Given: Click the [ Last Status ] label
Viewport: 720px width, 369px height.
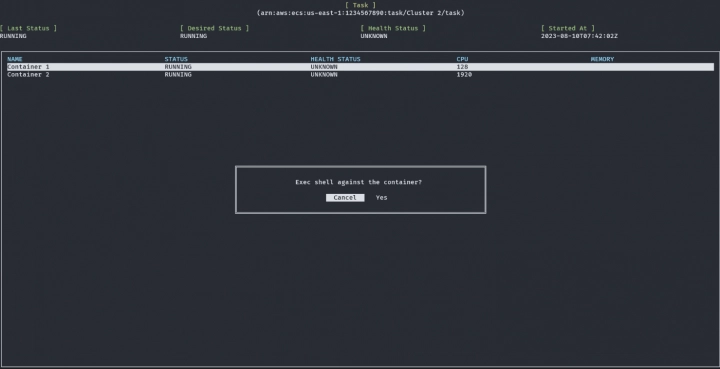Looking at the screenshot, I should point(28,28).
